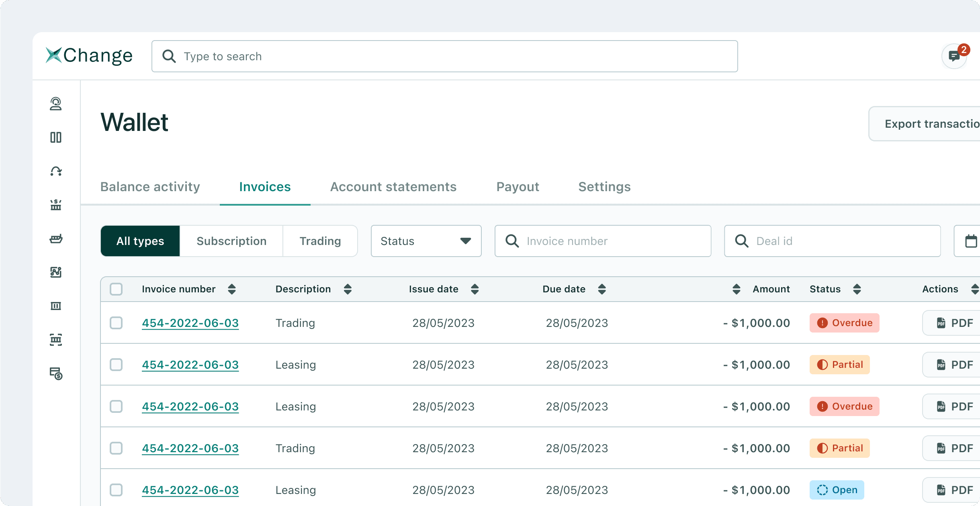Check the box for the first Trading Overdue invoice
This screenshot has width=980, height=506.
coord(116,323)
